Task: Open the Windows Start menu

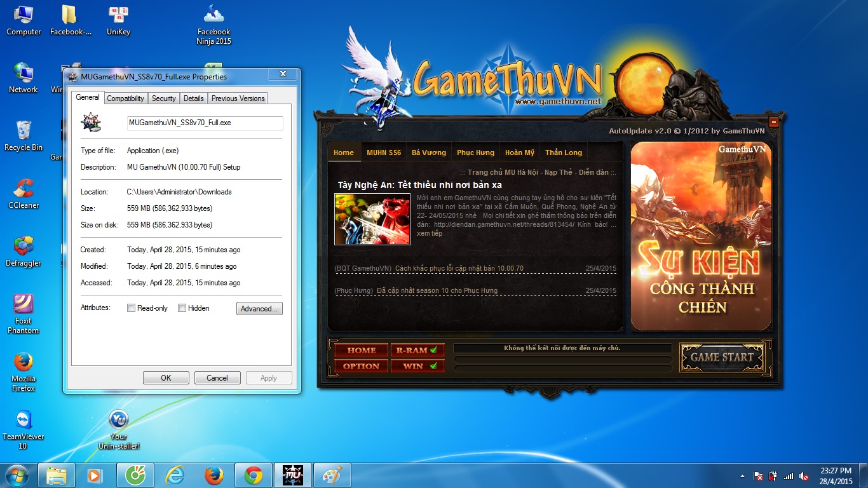Action: click(x=17, y=475)
